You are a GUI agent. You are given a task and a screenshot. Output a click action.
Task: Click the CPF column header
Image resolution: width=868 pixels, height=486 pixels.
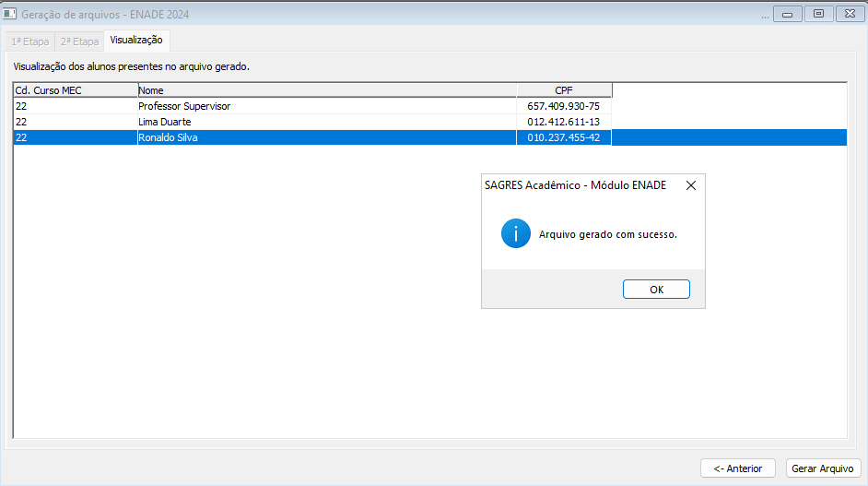click(564, 90)
